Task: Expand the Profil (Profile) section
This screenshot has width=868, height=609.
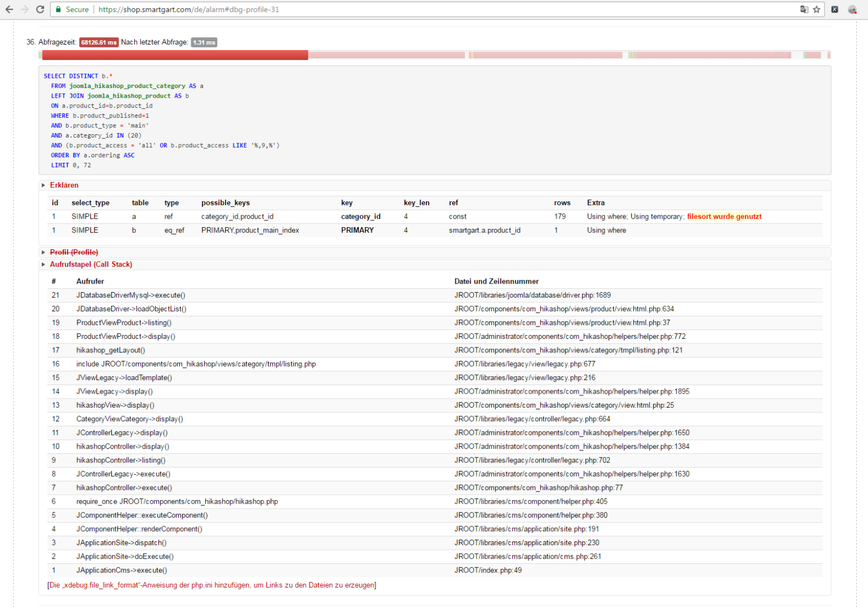Action: click(x=73, y=252)
